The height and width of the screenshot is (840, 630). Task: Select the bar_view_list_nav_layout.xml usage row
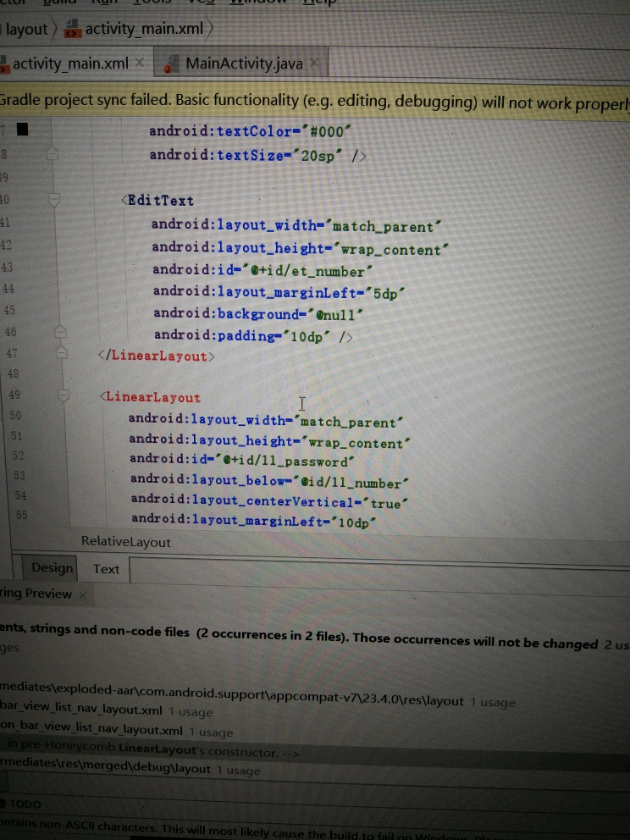click(107, 710)
